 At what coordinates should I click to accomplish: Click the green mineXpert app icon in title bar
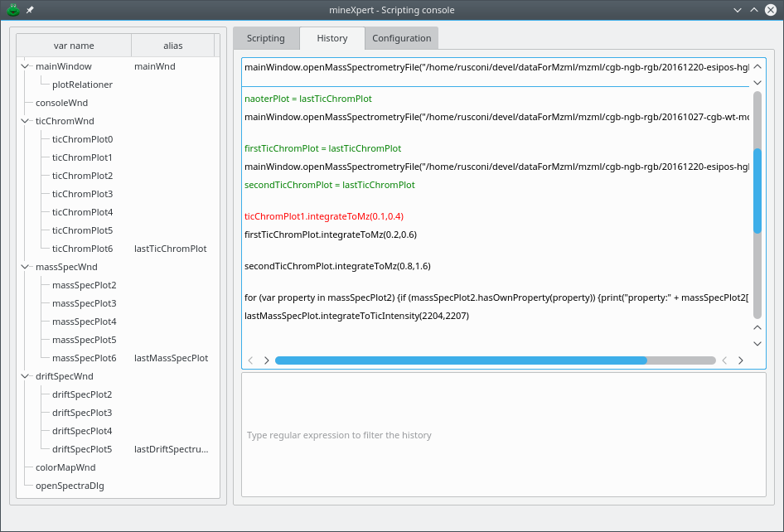click(x=13, y=10)
